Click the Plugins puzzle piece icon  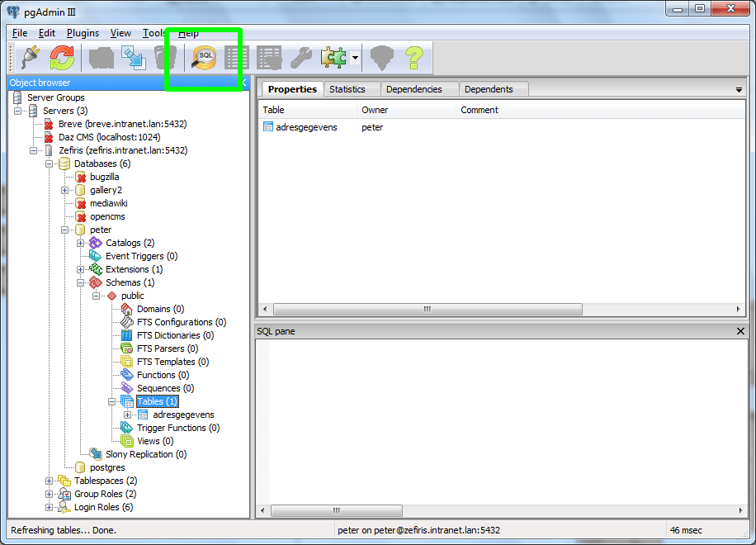(x=333, y=58)
